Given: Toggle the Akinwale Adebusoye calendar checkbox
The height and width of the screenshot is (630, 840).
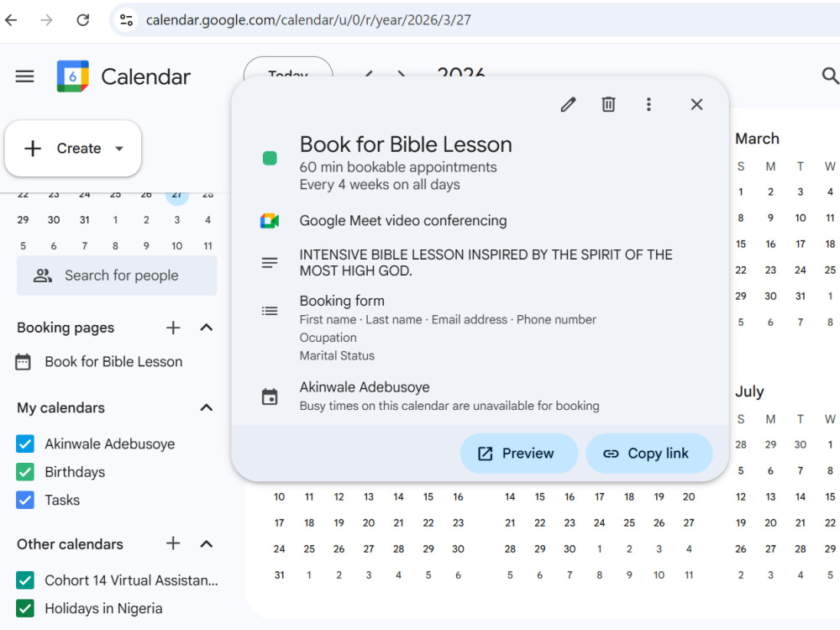Looking at the screenshot, I should pos(25,444).
